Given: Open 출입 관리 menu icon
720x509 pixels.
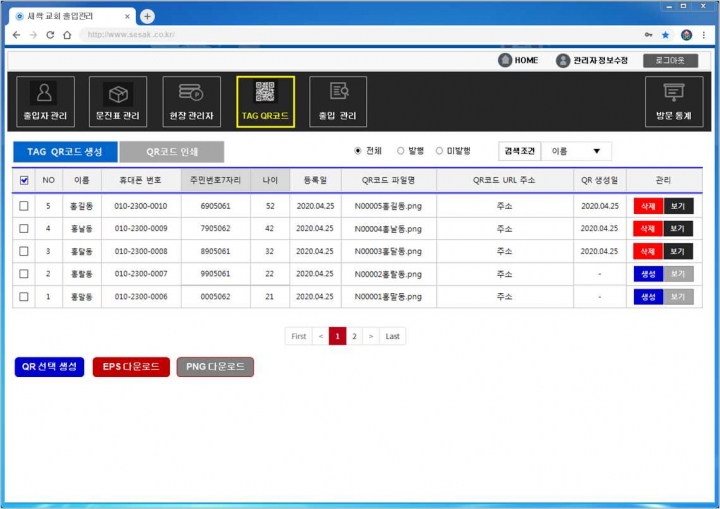Looking at the screenshot, I should 338,101.
